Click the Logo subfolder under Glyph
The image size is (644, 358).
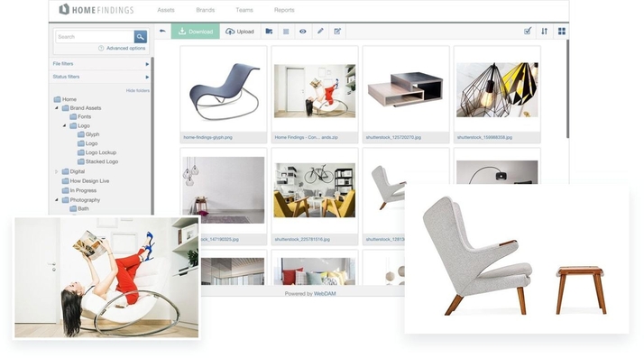tap(87, 143)
